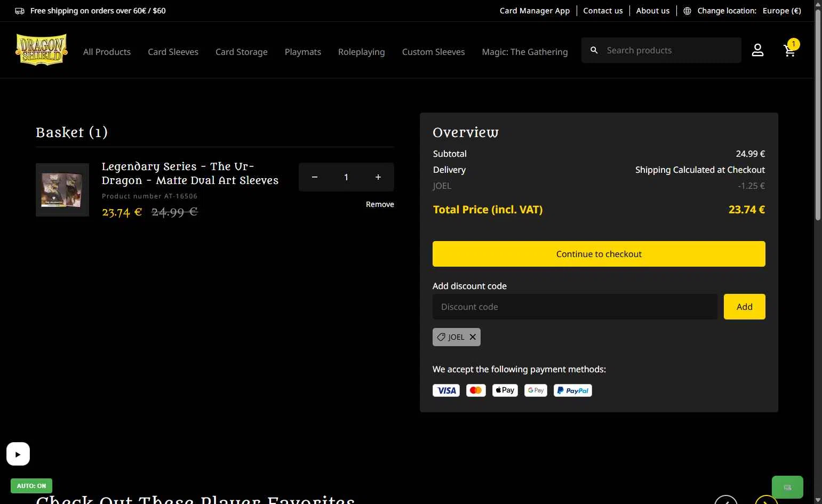Click the Total Price 23.74 € amount
The image size is (822, 504).
tap(747, 210)
